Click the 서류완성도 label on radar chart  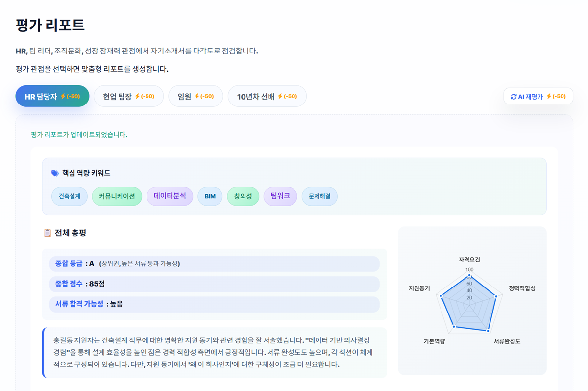point(507,341)
